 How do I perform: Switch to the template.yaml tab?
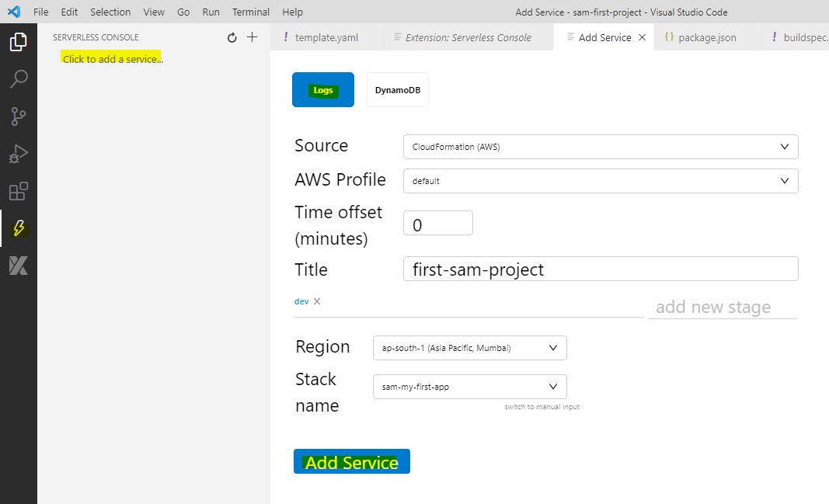(326, 37)
